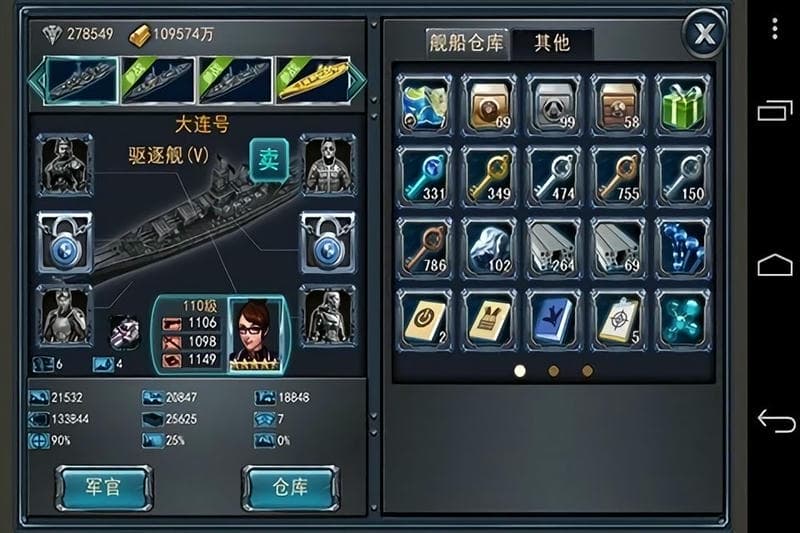Select the ore chunk item with 102

(489, 248)
